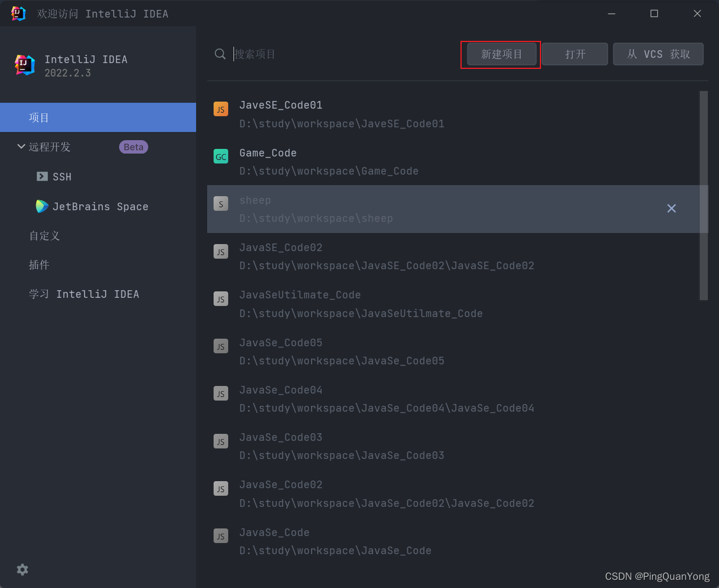The height and width of the screenshot is (588, 719).
Task: Click the 新建项目 button
Action: [x=501, y=54]
